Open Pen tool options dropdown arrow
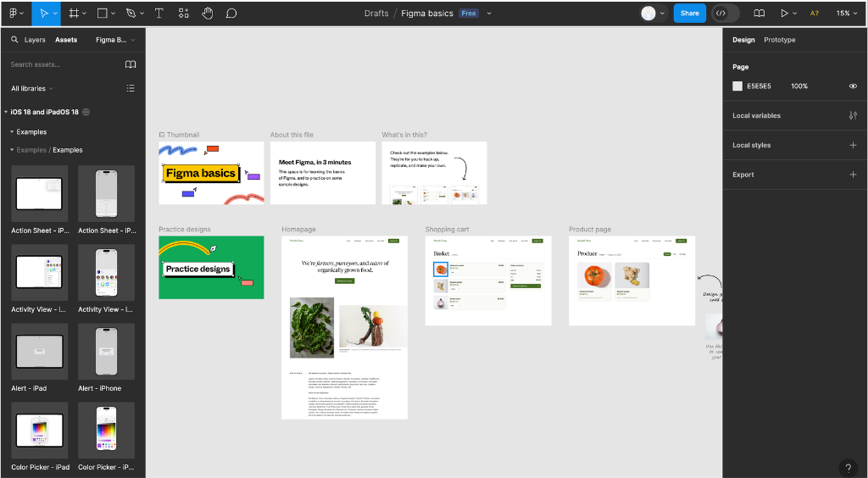This screenshot has height=478, width=868. point(142,14)
